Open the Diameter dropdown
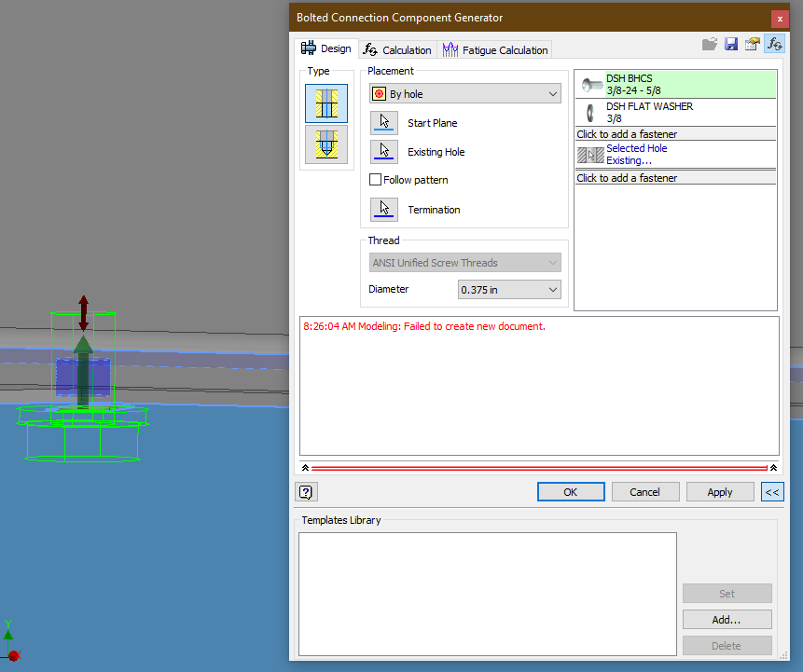803x672 pixels. pos(554,289)
